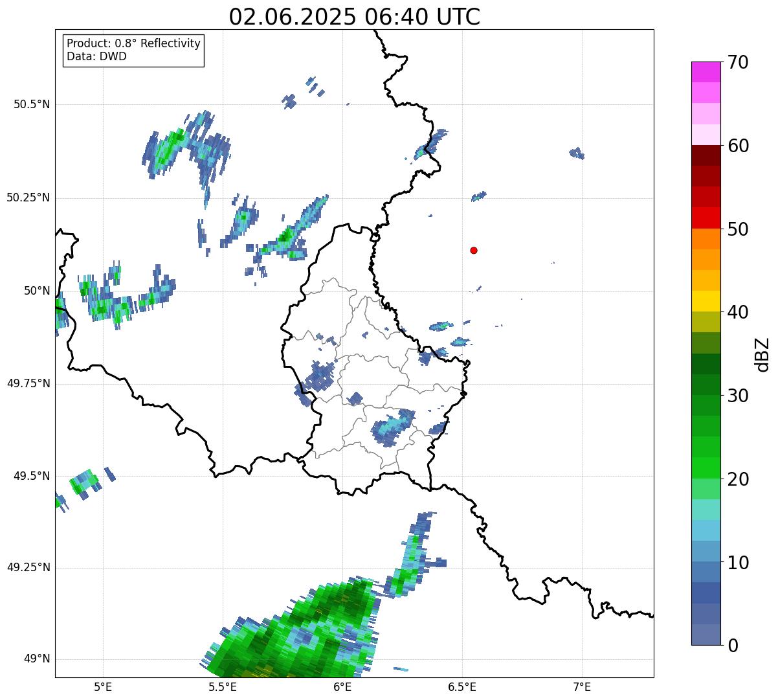Click the 49.5°N latitude label

coord(32,476)
